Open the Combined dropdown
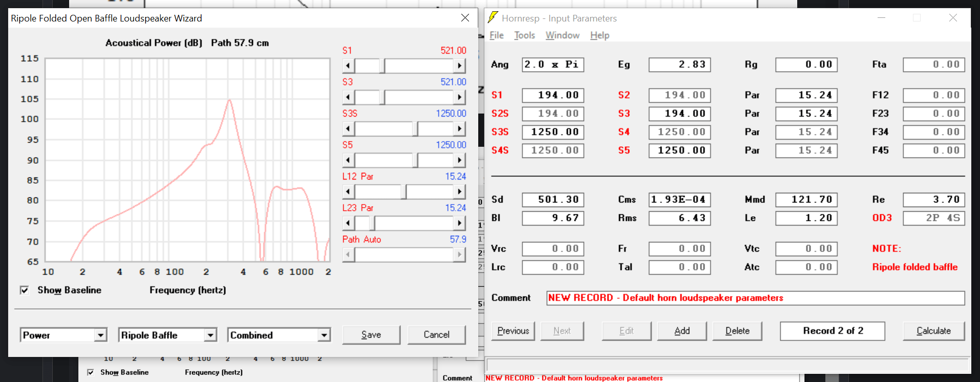 pyautogui.click(x=324, y=335)
